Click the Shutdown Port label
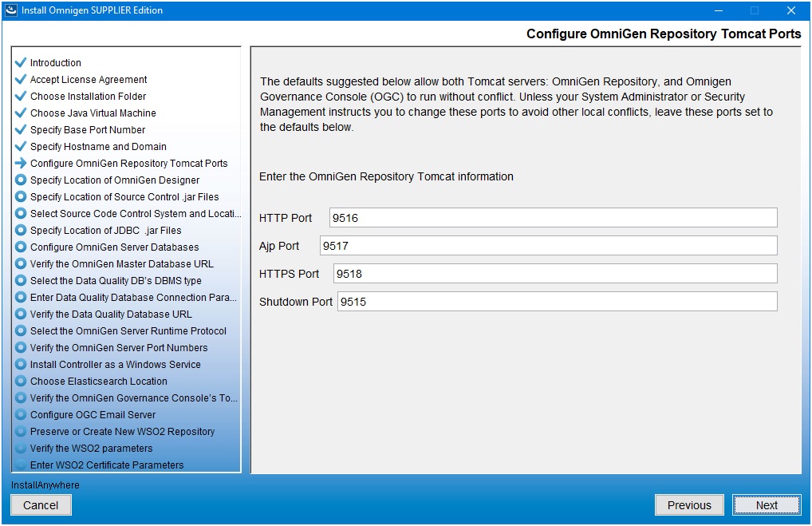 point(296,302)
